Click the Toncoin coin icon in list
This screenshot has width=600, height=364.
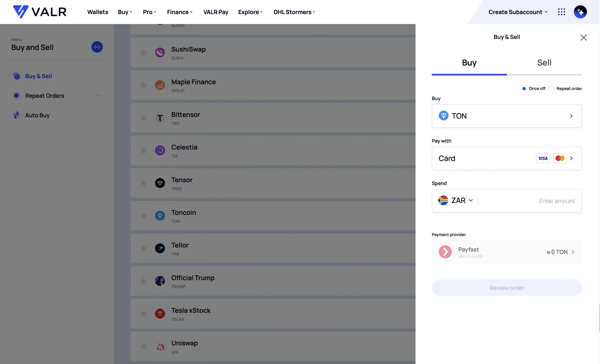[x=160, y=216]
